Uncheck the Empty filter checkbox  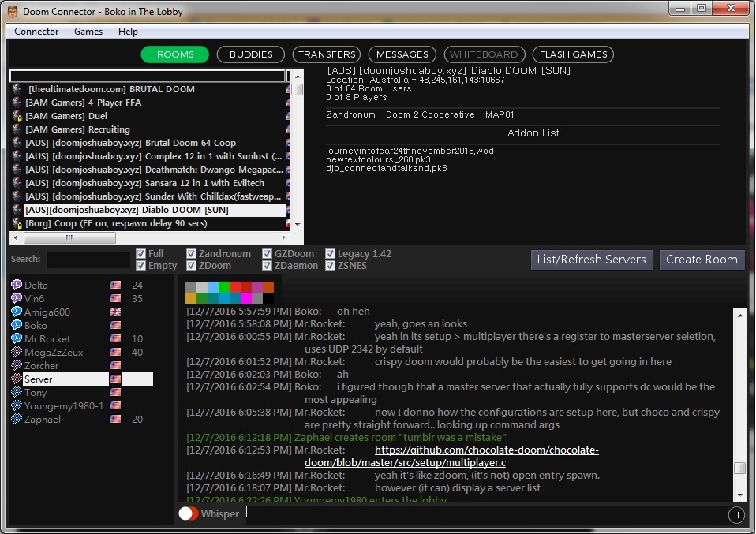(x=140, y=266)
